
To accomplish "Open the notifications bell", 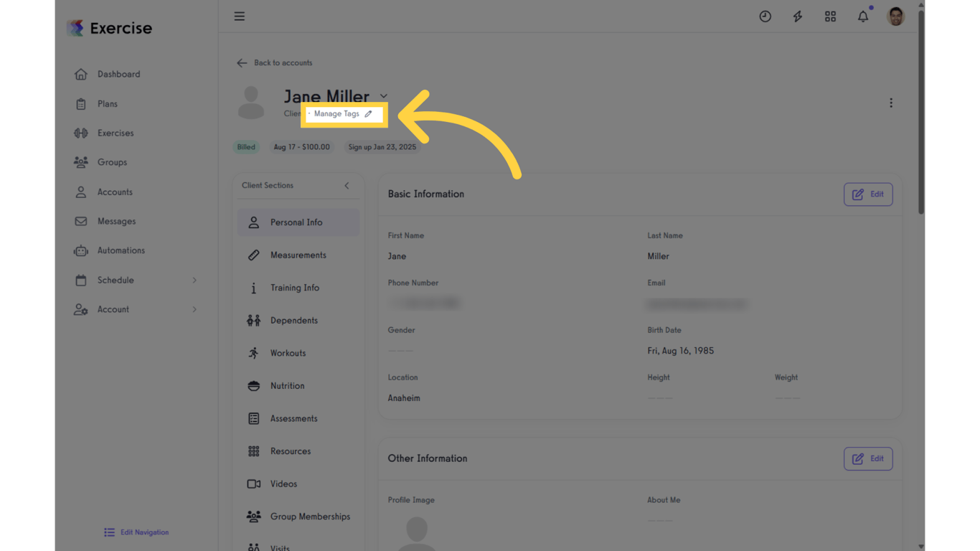I will click(862, 16).
